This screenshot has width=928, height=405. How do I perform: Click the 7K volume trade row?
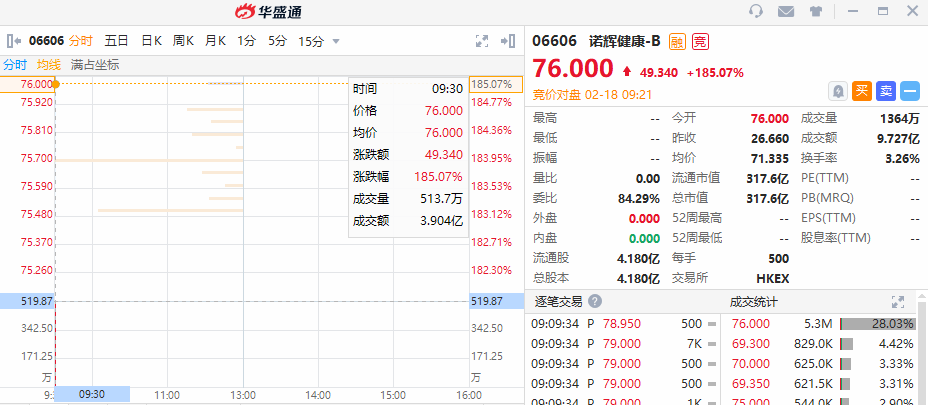coord(694,344)
